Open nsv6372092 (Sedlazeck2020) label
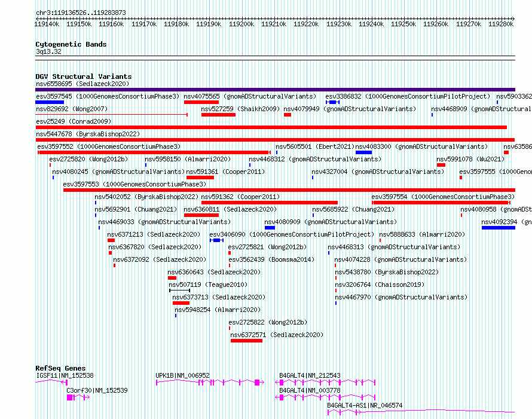 coord(160,259)
